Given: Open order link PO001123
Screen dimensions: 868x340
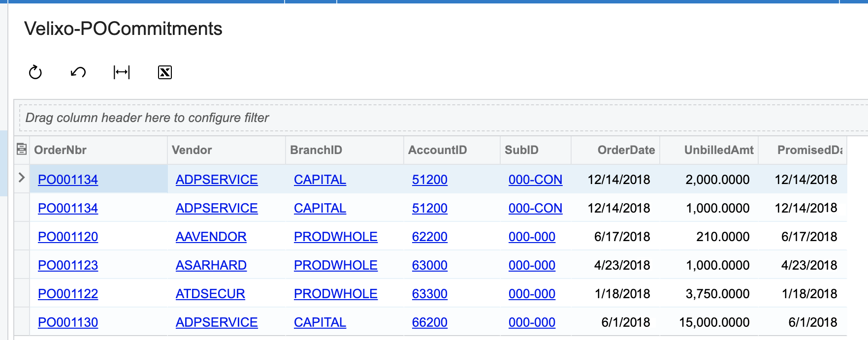Looking at the screenshot, I should coord(68,265).
